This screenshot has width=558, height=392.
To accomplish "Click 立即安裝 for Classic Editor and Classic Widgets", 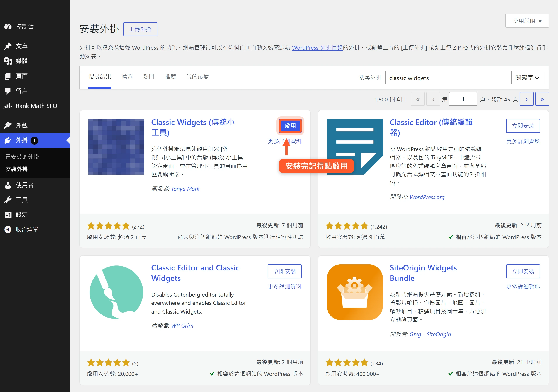I will coord(285,271).
